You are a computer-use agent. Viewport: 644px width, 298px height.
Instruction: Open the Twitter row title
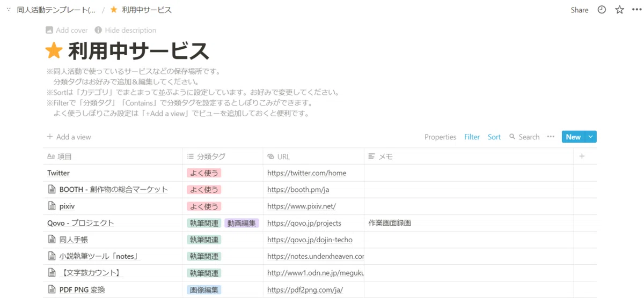point(58,173)
